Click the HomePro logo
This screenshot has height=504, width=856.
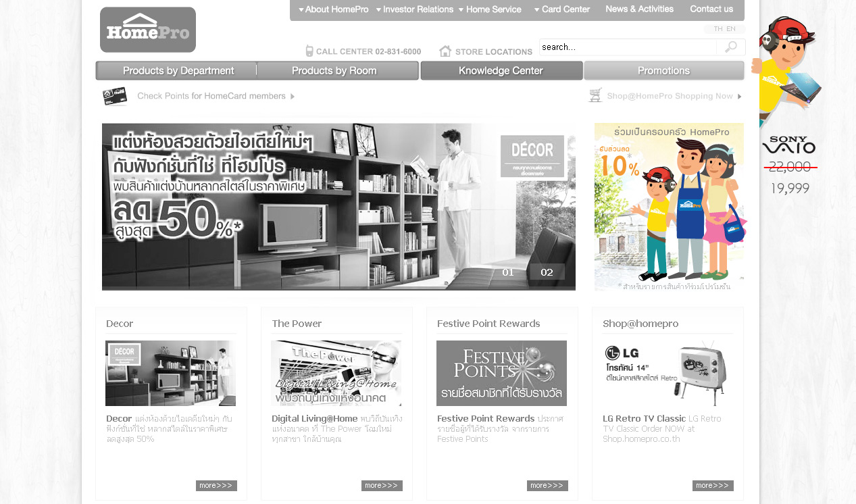point(148,30)
